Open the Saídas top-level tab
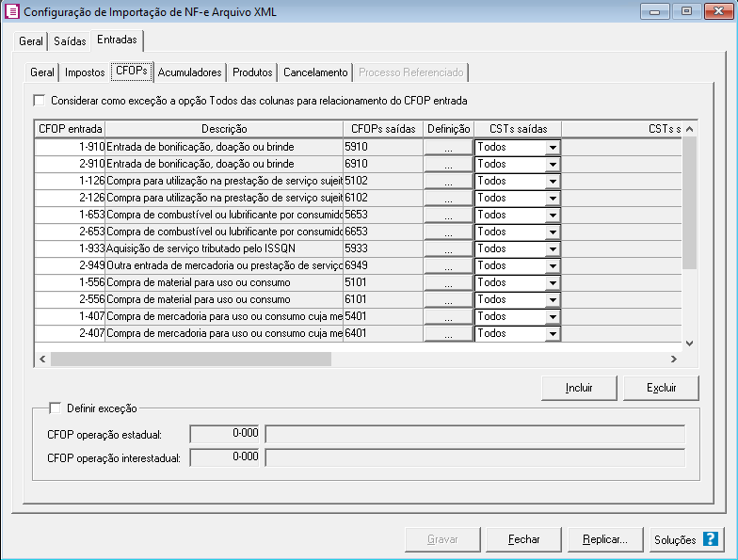 pos(70,41)
